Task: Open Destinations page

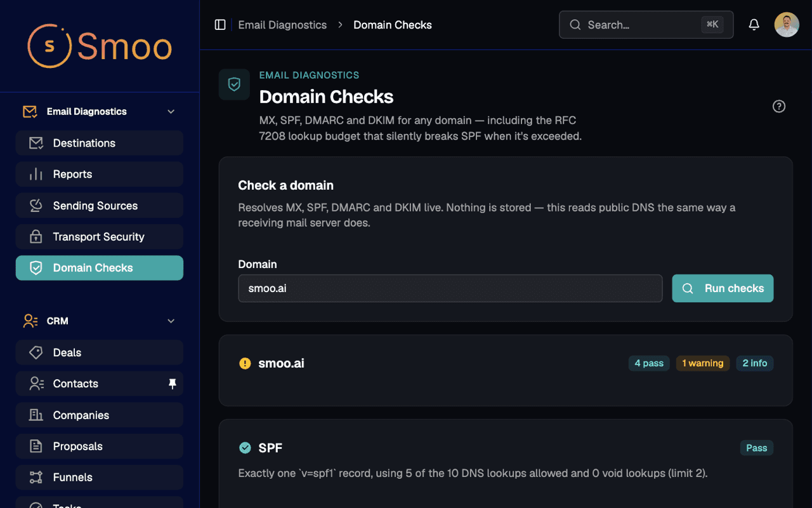Action: point(100,143)
